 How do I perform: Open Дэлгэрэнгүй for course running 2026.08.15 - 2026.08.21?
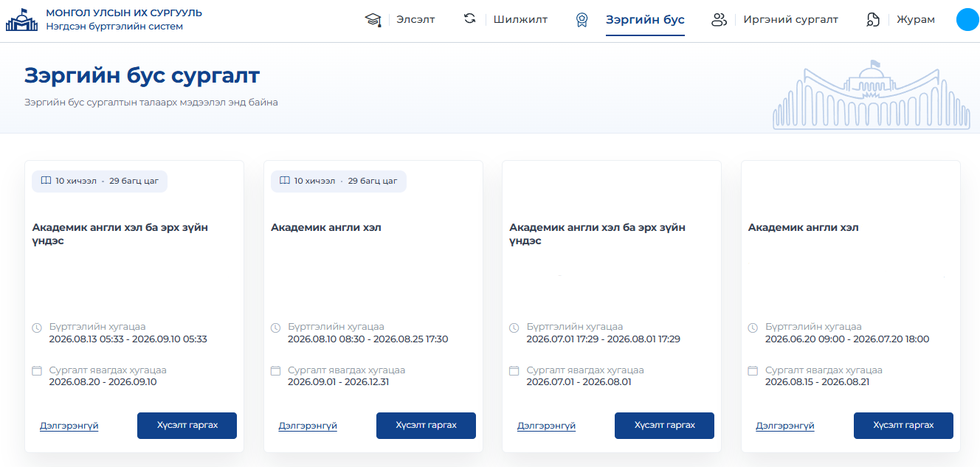click(x=785, y=426)
